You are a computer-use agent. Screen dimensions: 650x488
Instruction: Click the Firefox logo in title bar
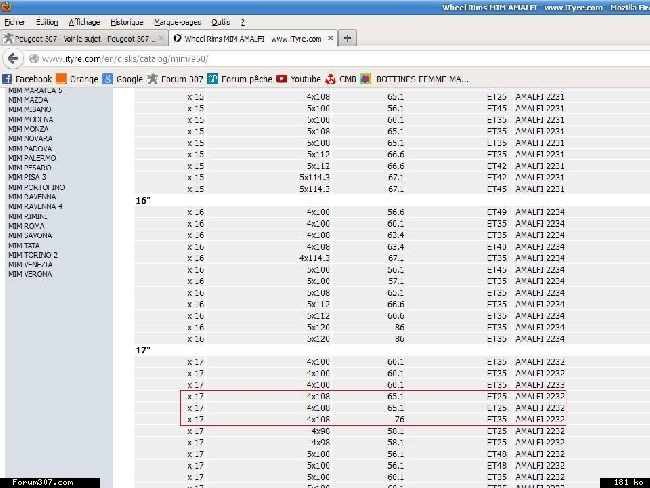(x=6, y=6)
